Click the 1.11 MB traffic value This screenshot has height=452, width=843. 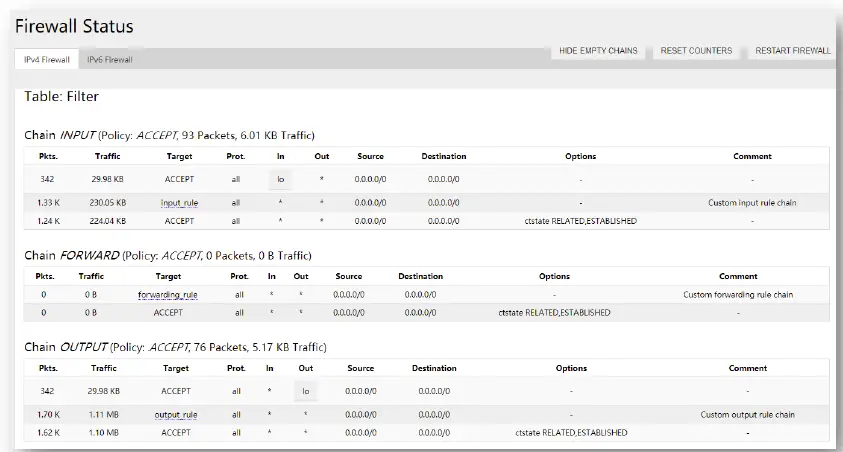click(104, 415)
